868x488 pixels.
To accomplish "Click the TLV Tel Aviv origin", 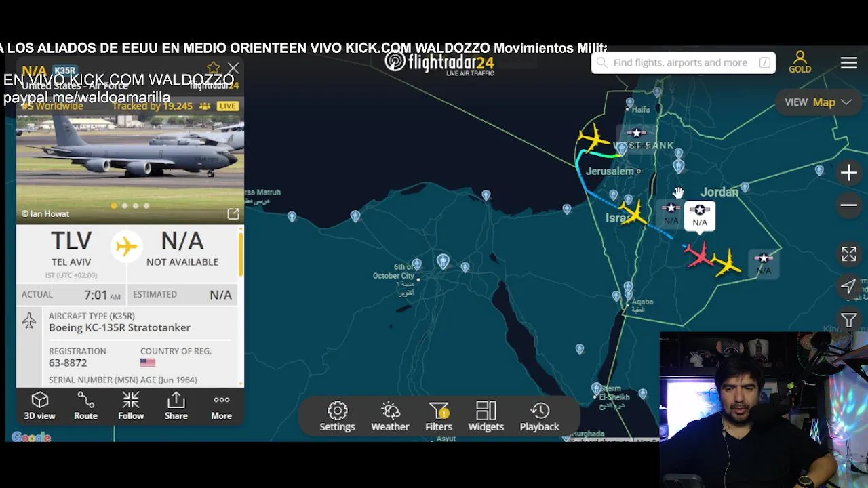I will click(71, 249).
